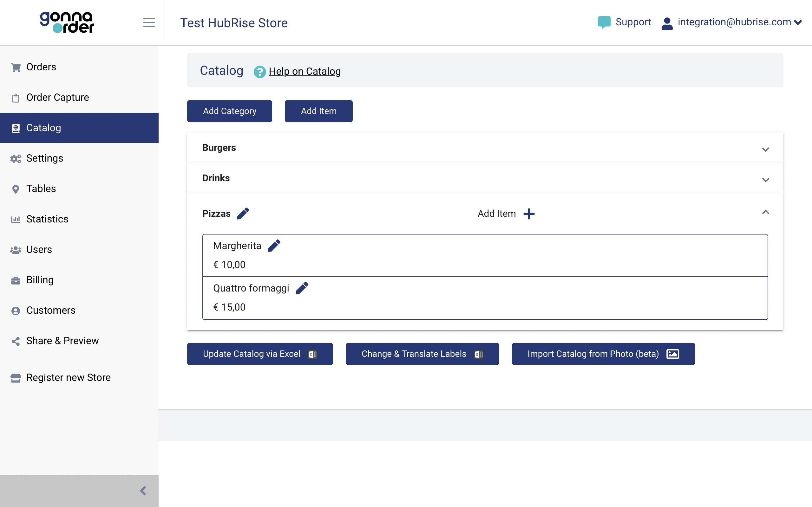Click the Catalog book icon in sidebar

pos(16,128)
